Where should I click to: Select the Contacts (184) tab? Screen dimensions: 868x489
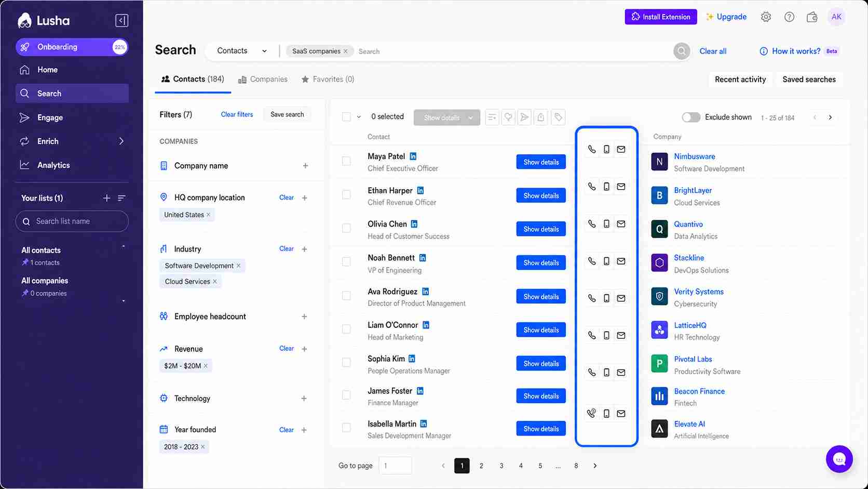click(x=193, y=80)
